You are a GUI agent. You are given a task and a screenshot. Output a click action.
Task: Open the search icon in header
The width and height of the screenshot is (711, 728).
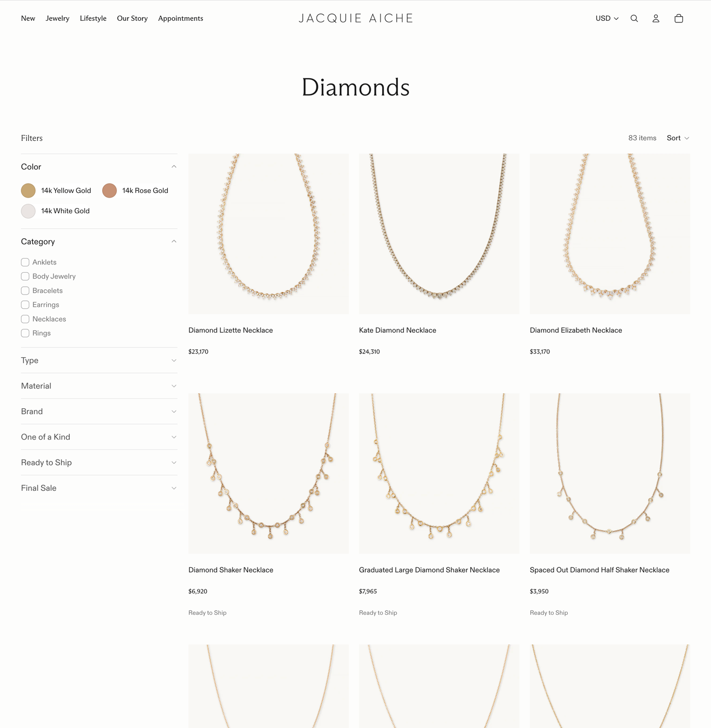(634, 18)
